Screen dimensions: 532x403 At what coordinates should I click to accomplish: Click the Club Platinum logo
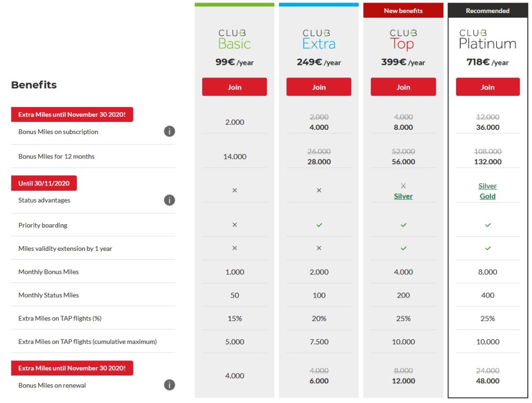487,39
